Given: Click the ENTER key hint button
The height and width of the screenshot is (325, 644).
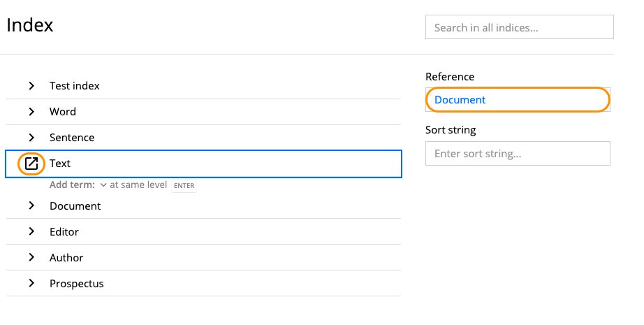Looking at the screenshot, I should click(184, 186).
